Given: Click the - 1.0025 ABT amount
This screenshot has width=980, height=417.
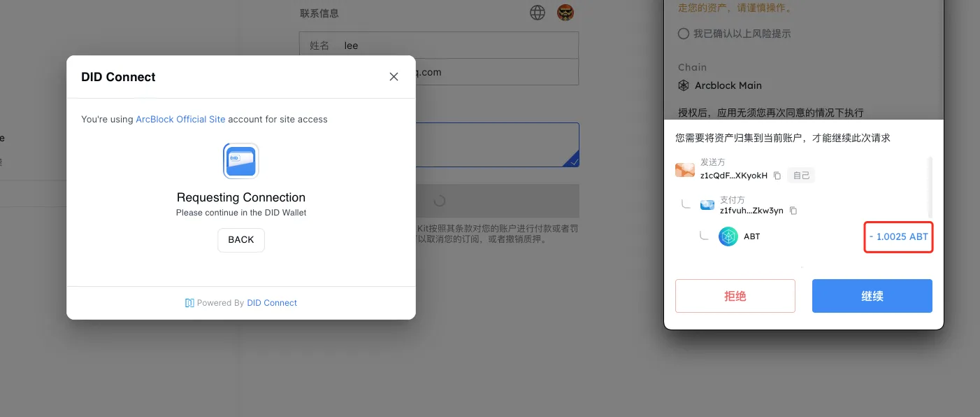Looking at the screenshot, I should tap(899, 236).
